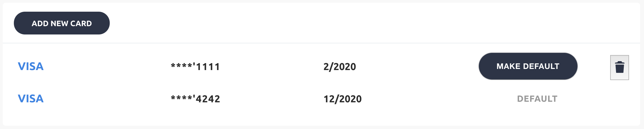Viewport: 644px width, 129px height.
Task: Select the masked card number ****'4242
Action: pos(195,99)
